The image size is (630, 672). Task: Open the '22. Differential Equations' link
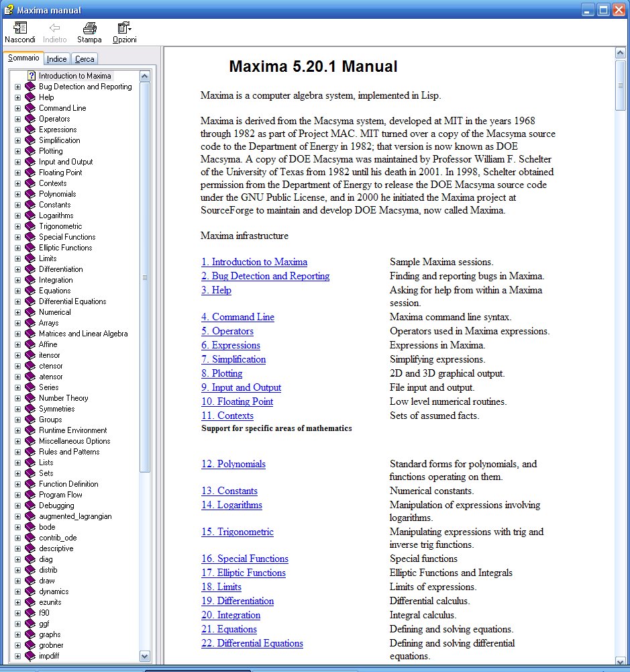pyautogui.click(x=252, y=643)
